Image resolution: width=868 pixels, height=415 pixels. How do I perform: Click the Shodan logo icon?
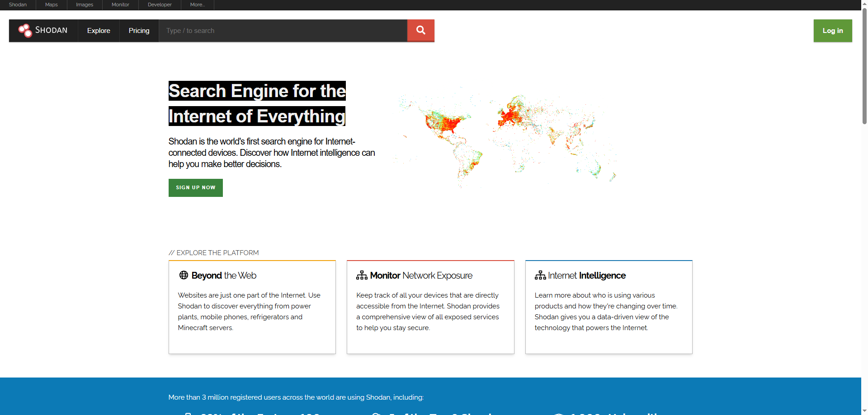pyautogui.click(x=25, y=30)
